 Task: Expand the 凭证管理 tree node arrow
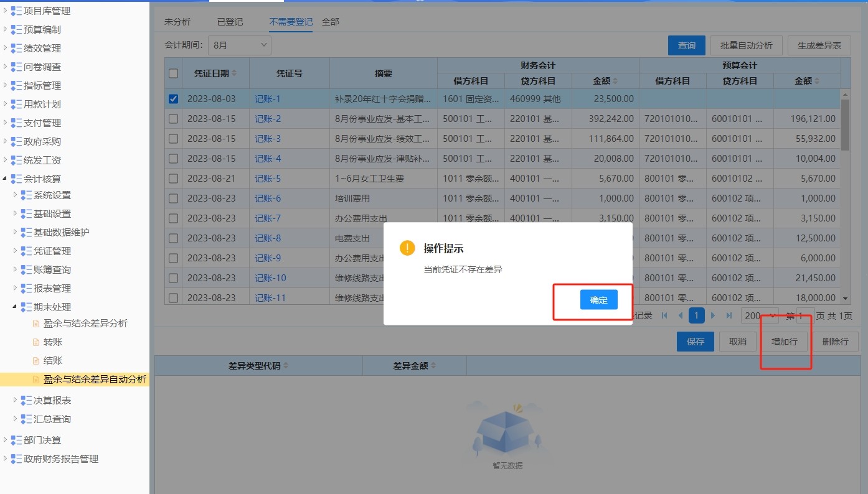pos(16,251)
